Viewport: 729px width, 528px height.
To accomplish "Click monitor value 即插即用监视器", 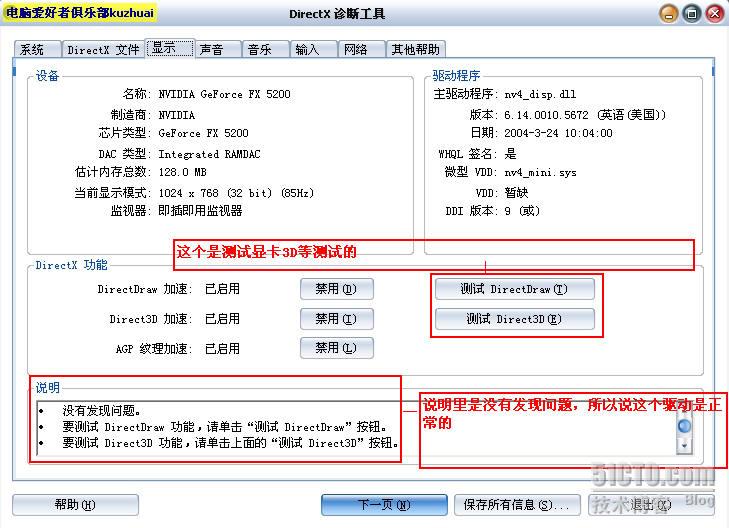I will tap(200, 211).
